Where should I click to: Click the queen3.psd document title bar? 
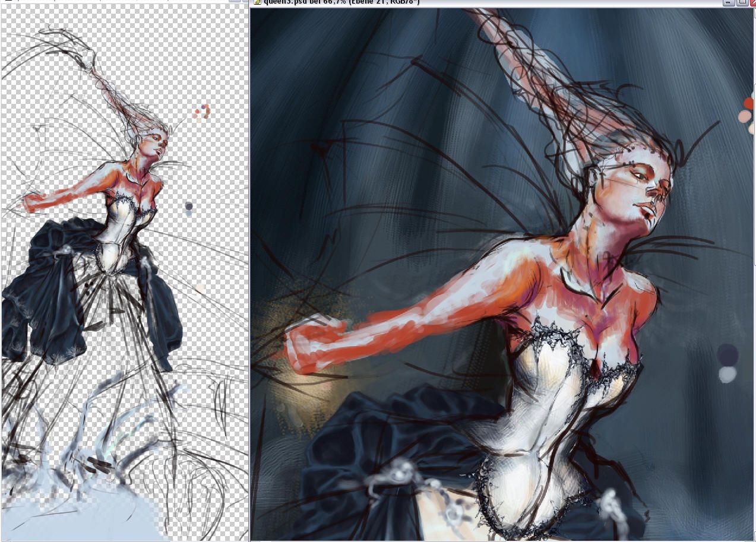[475, 2]
